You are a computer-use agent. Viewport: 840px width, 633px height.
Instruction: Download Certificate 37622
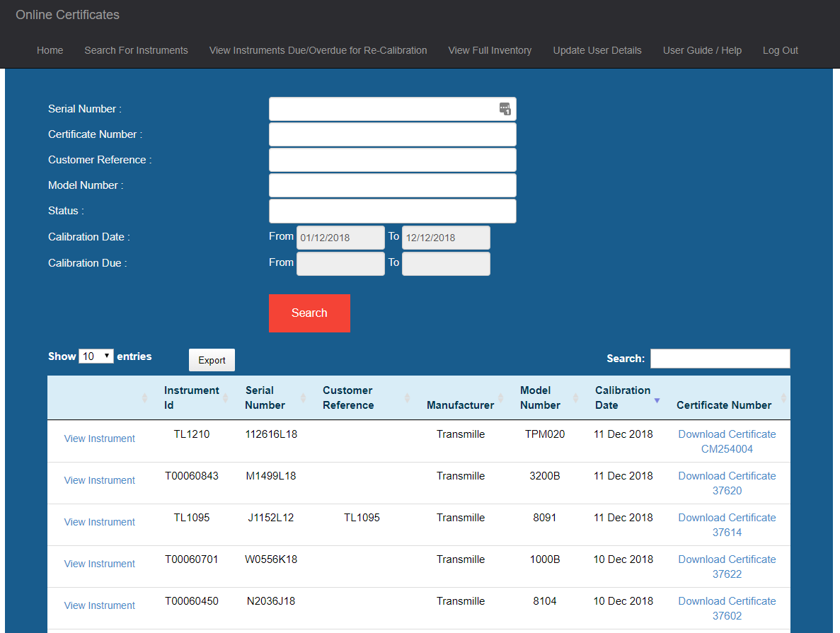point(727,567)
